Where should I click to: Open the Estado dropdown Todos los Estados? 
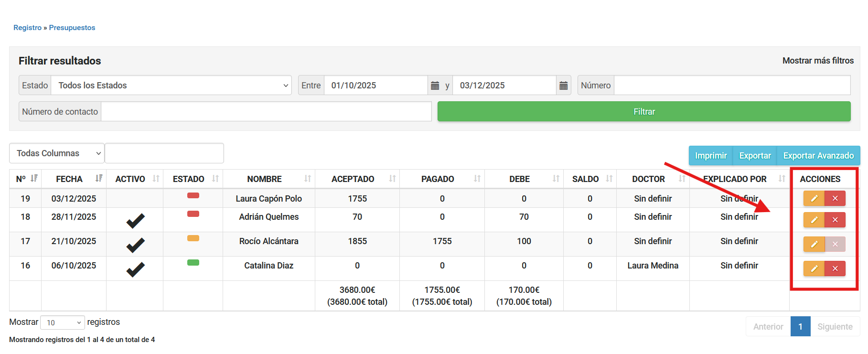(171, 86)
